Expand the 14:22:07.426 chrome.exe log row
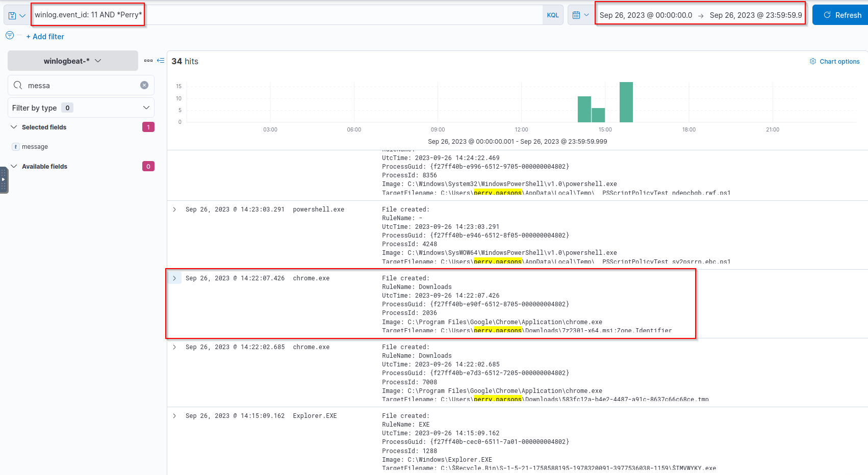The height and width of the screenshot is (475, 868). [x=174, y=278]
